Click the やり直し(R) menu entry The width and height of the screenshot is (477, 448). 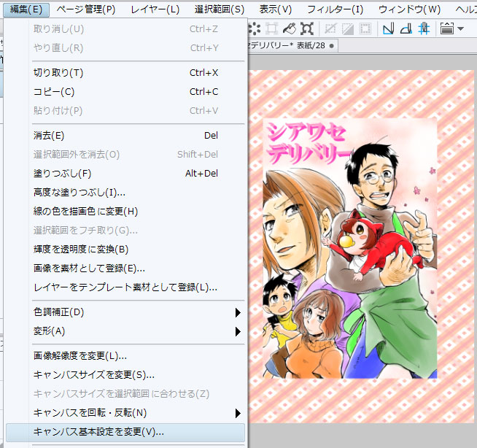coord(125,47)
